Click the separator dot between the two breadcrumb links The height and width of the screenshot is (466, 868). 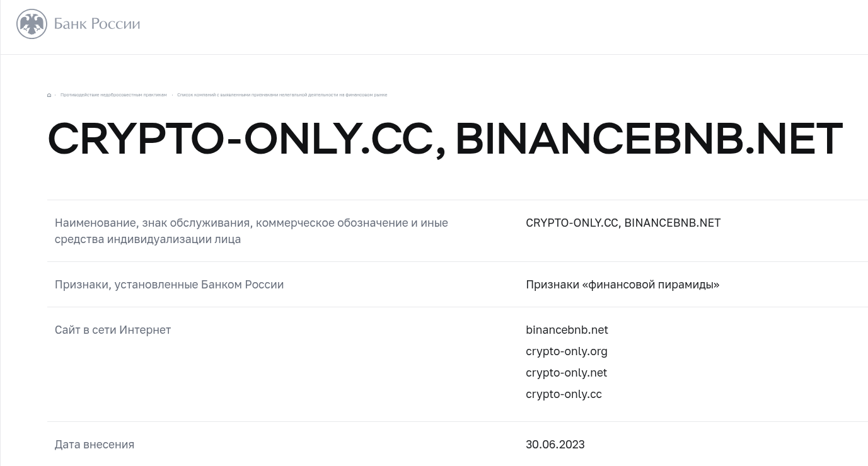click(x=172, y=95)
